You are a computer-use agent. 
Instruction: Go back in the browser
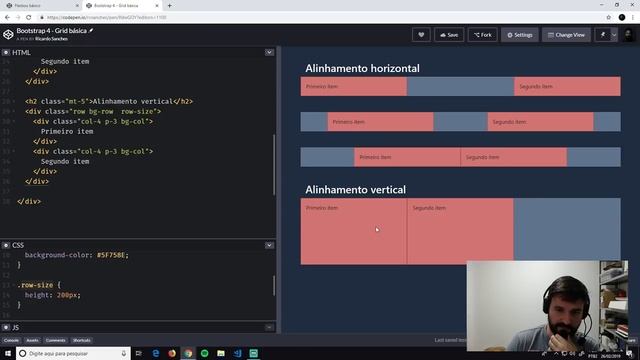7,18
